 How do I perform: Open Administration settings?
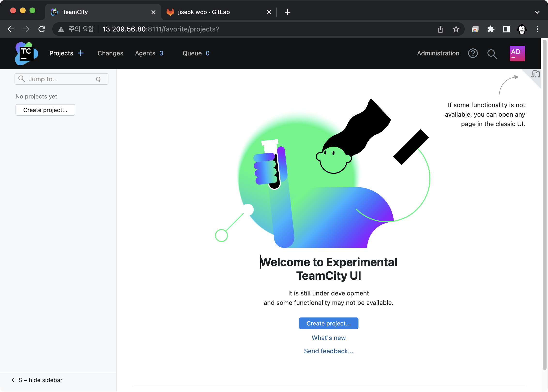438,53
